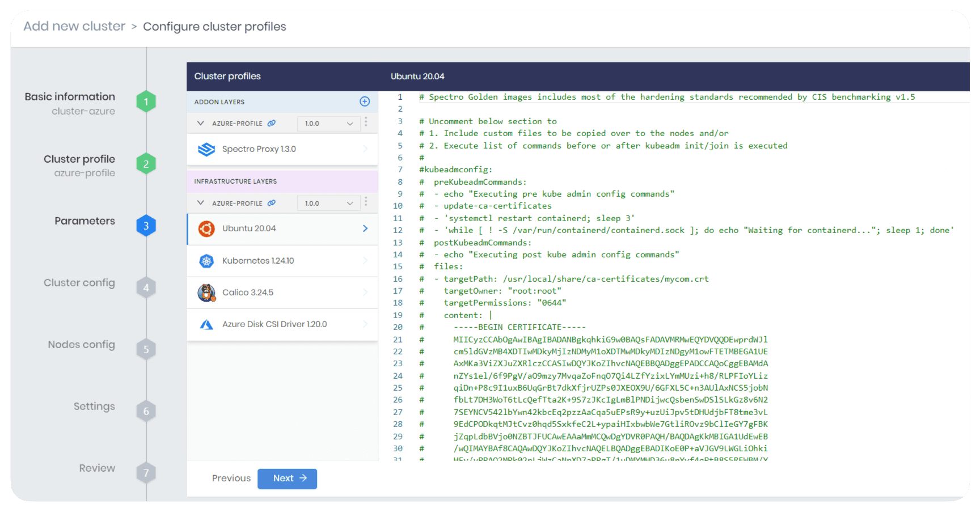Open the infrastructure profile version 1.0.0 dropdown
The image size is (980, 512).
(x=329, y=203)
